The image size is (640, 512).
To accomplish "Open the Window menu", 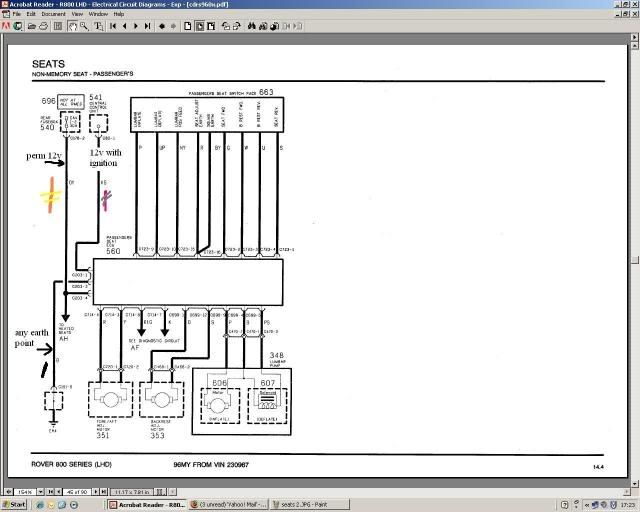I will 98,14.
